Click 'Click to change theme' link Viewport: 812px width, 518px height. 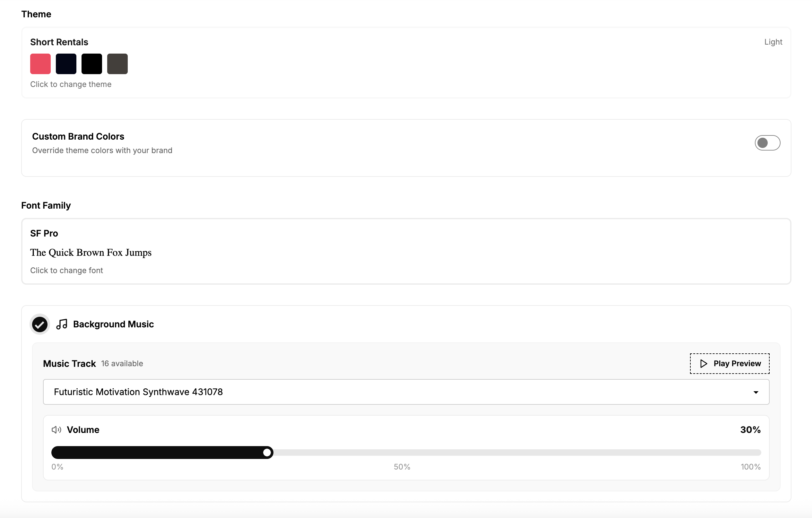pos(71,84)
